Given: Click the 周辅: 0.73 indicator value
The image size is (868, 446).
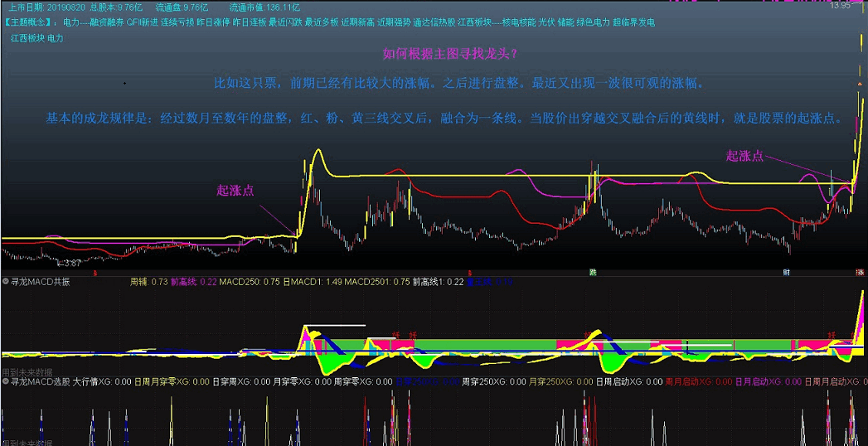Looking at the screenshot, I should (149, 282).
